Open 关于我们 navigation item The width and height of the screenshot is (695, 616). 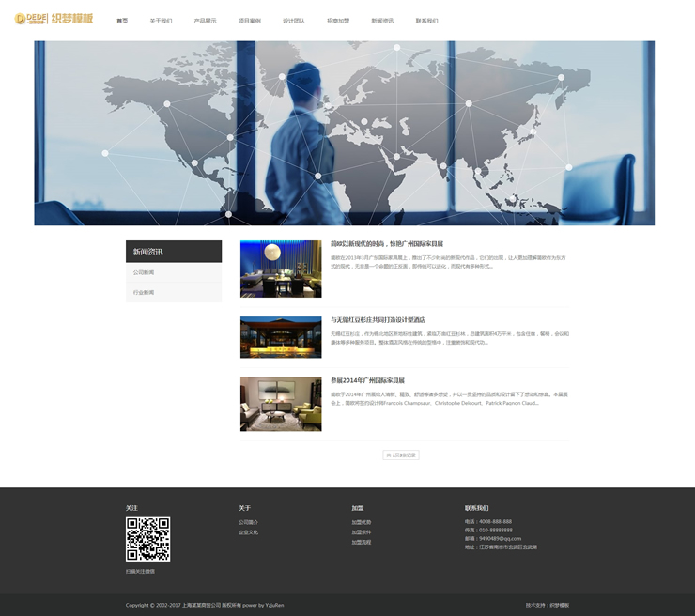click(161, 21)
